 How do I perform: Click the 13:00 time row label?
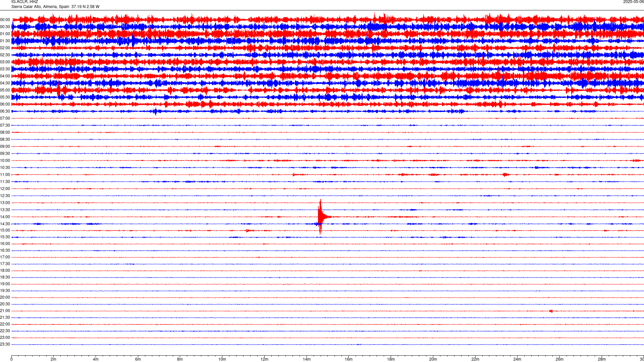[x=5, y=203]
